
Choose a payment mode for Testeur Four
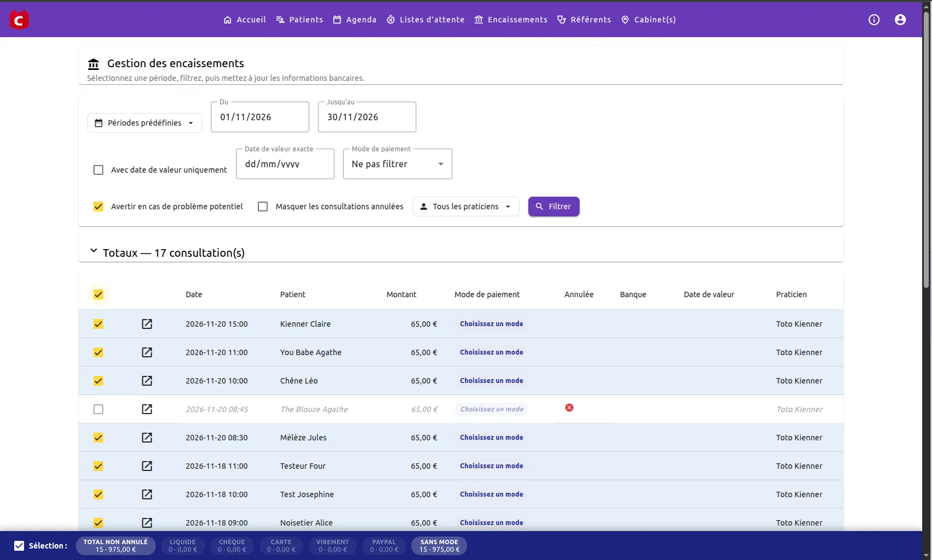click(x=492, y=466)
